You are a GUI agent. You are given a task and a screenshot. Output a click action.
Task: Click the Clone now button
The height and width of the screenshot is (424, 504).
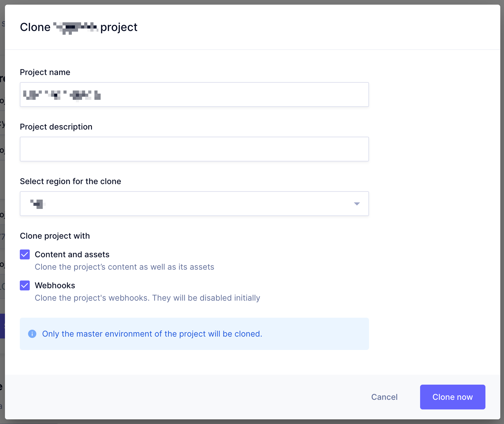click(x=452, y=397)
